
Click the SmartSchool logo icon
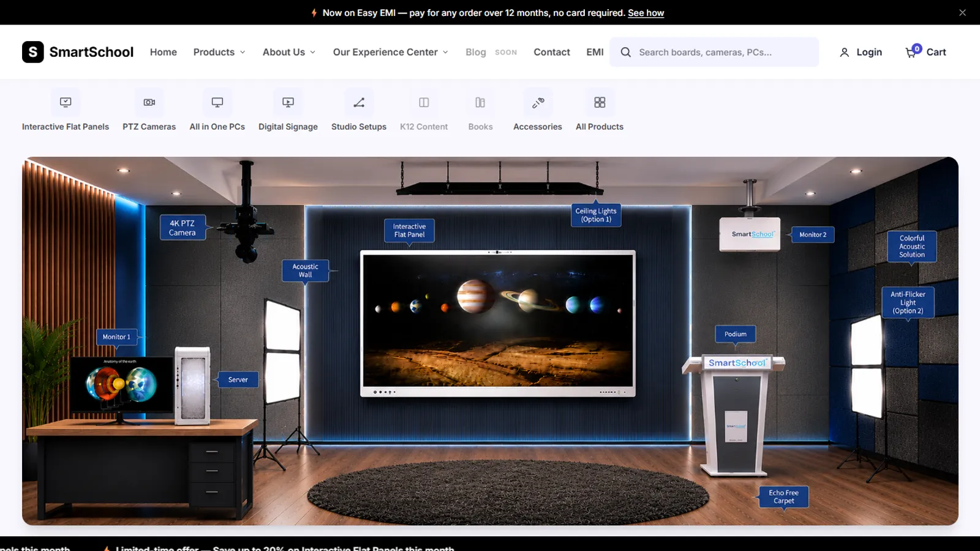33,52
